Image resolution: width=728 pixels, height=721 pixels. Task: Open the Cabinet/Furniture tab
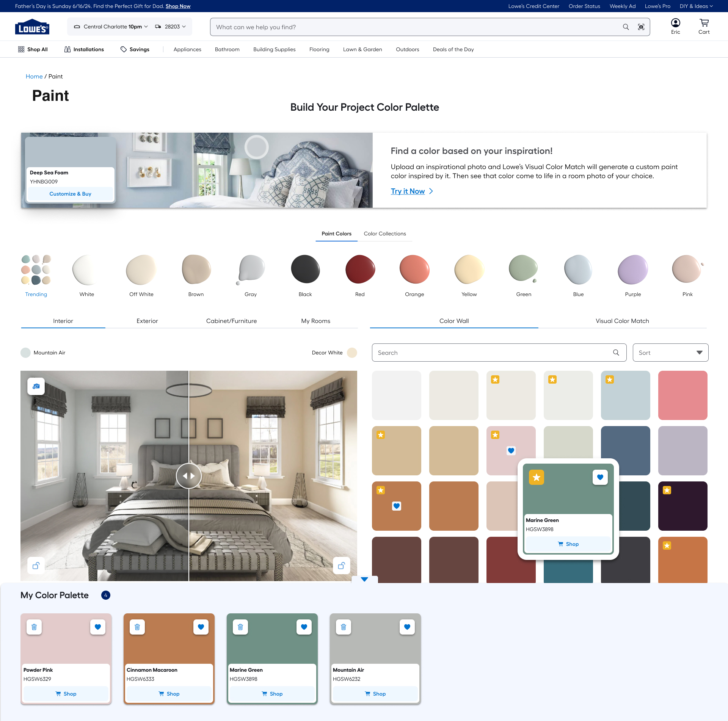231,321
